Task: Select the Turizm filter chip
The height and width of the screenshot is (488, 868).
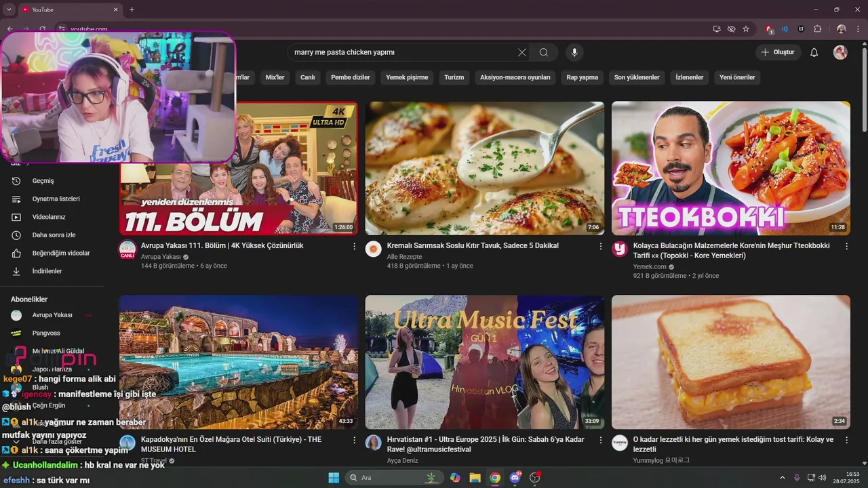Action: (454, 77)
